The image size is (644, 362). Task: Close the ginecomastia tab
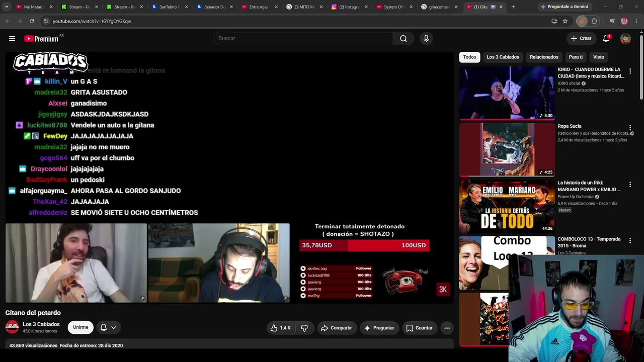coord(456,7)
